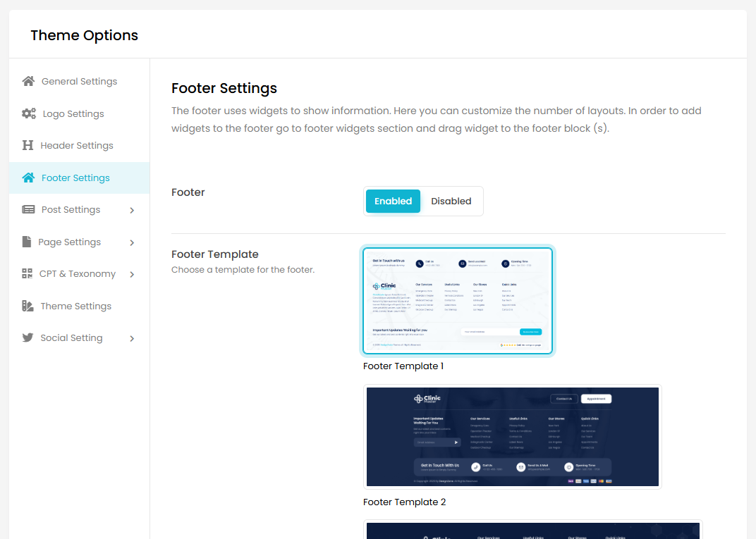The image size is (756, 539).
Task: Expand the Post Settings submenu chevron
Action: coord(132,210)
